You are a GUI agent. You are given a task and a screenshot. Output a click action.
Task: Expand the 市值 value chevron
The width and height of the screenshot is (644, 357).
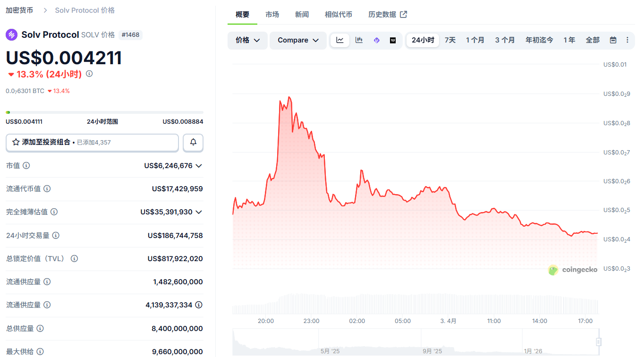tap(199, 166)
